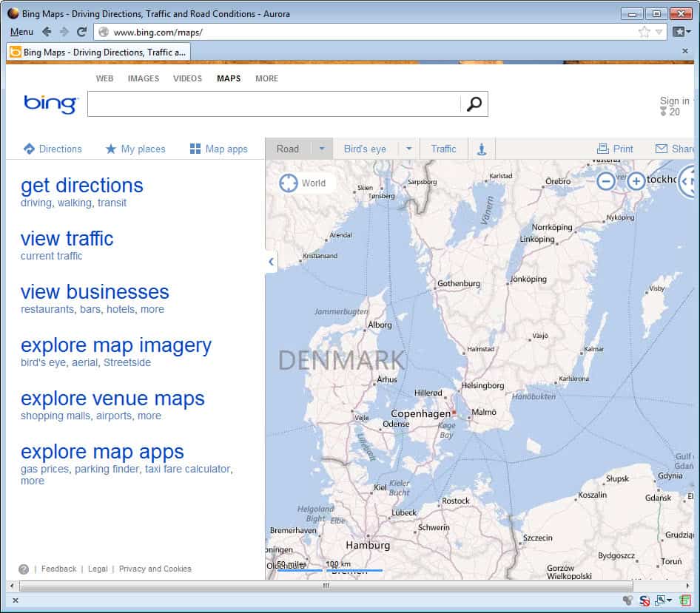Close the tab with the x button

point(684,51)
